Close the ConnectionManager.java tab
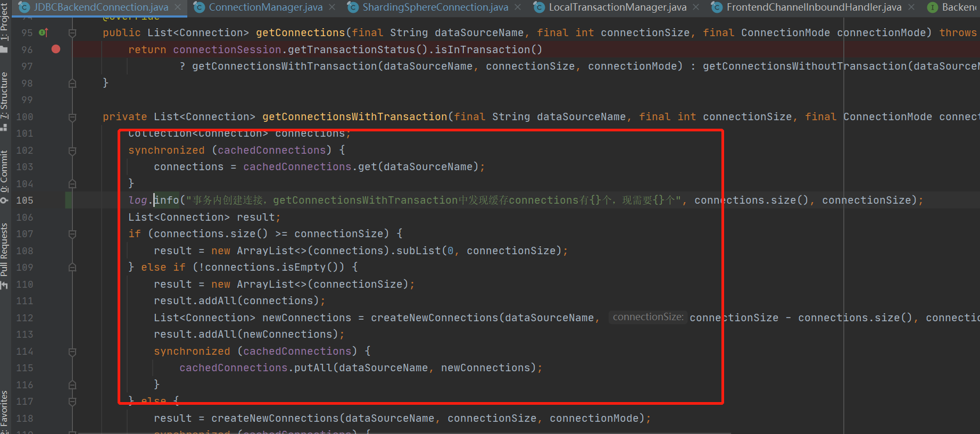Viewport: 980px width, 434px height. (332, 7)
